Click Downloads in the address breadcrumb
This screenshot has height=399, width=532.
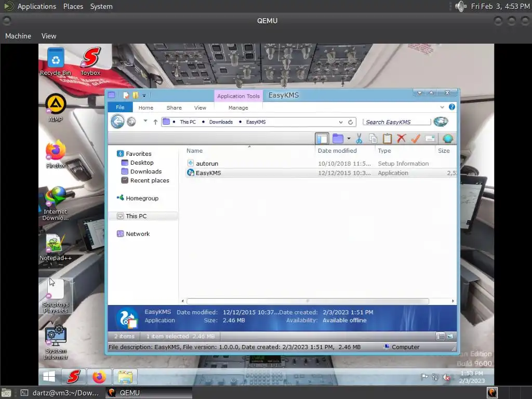(221, 122)
